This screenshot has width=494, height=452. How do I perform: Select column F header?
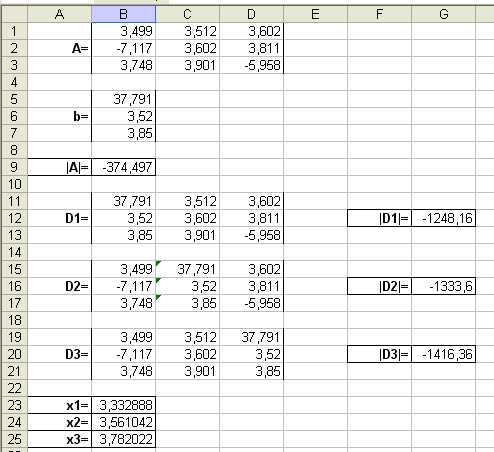[379, 14]
